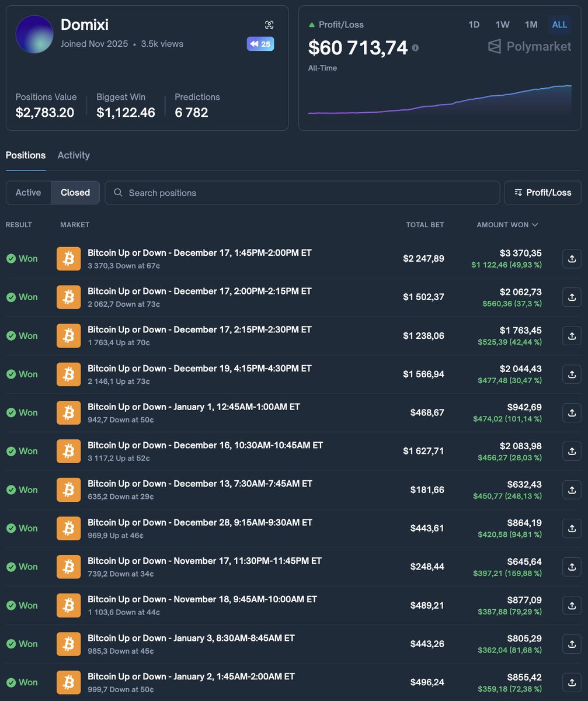Viewport: 588px width, 701px height.
Task: Share the December 28, 9:15AM-9:30AM position
Action: point(572,529)
